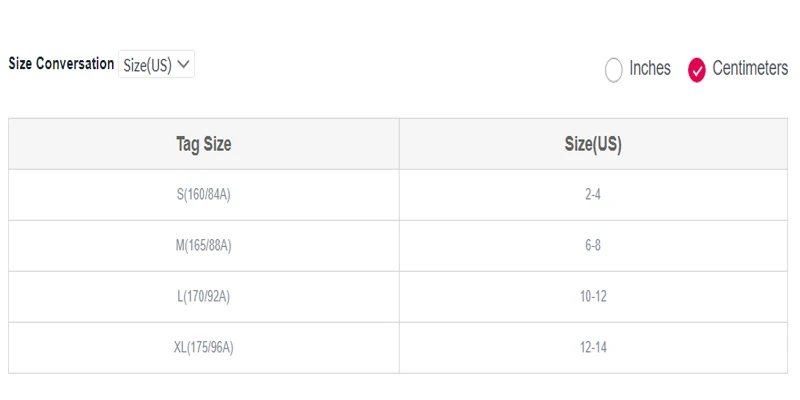
Task: Click the Tag Size column header
Action: [x=204, y=144]
